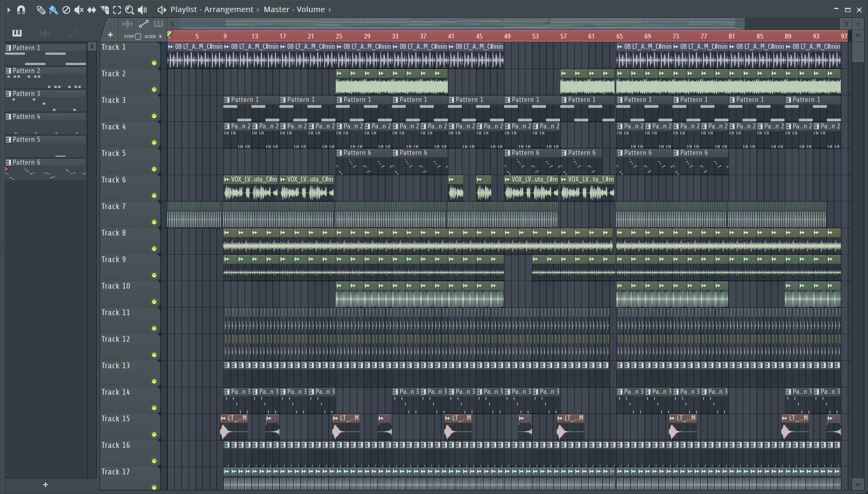Switch picker to audio clips tab
Screen dimensions: 868x494
click(45, 33)
